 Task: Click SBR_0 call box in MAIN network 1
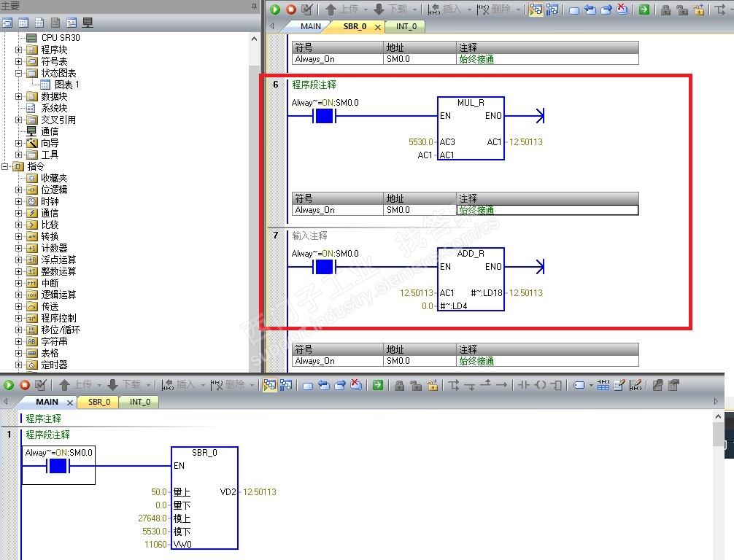coord(204,498)
